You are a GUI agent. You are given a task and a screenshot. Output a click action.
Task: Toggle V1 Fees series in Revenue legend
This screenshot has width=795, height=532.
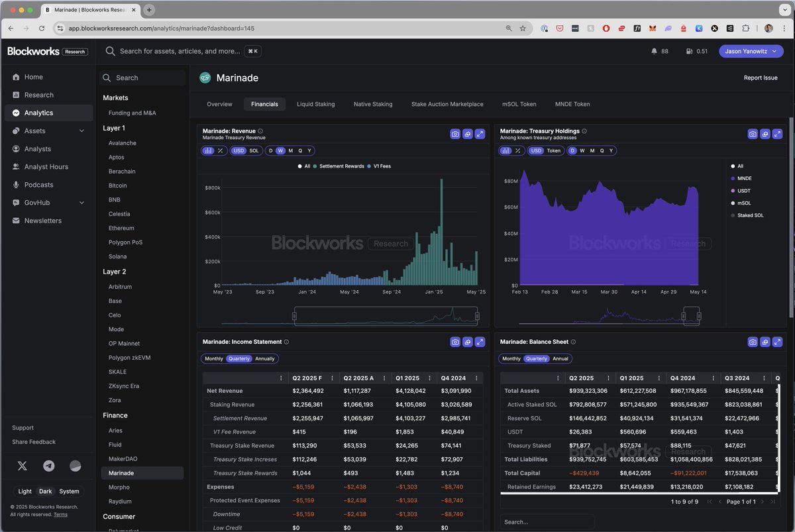(x=379, y=166)
